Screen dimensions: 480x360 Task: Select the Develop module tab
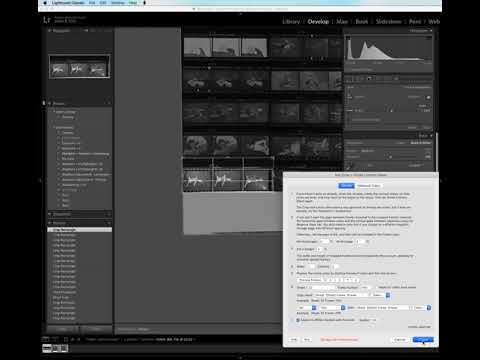tap(318, 22)
